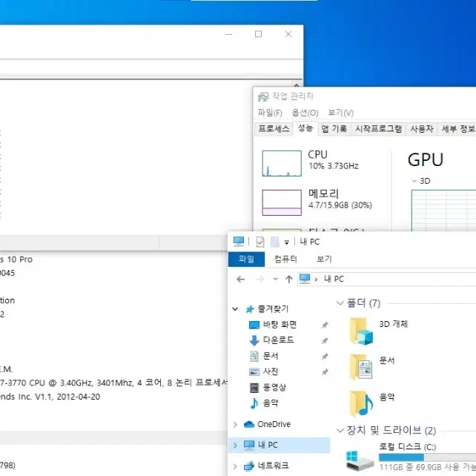Open the 보기 ribbon tab in Explorer
The image size is (476, 476).
coord(324,260)
